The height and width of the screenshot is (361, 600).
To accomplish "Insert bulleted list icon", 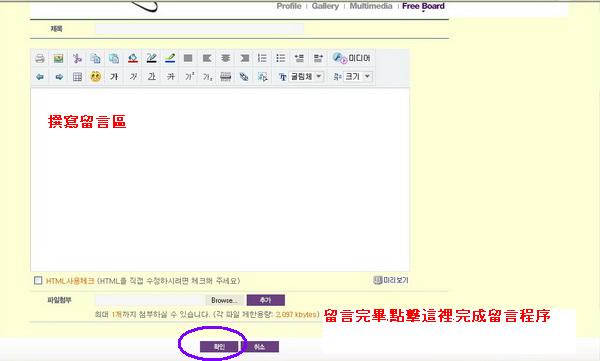I will (x=281, y=58).
